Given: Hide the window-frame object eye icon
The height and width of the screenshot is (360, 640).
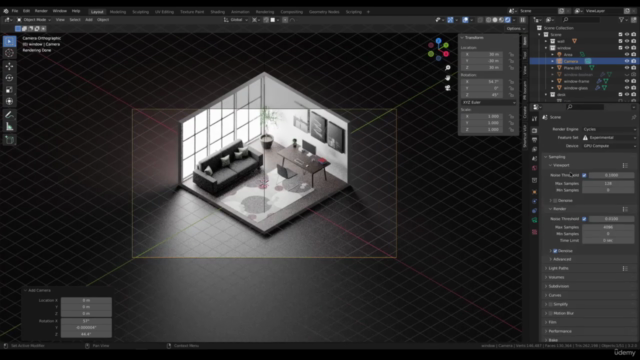Looking at the screenshot, I should click(627, 81).
